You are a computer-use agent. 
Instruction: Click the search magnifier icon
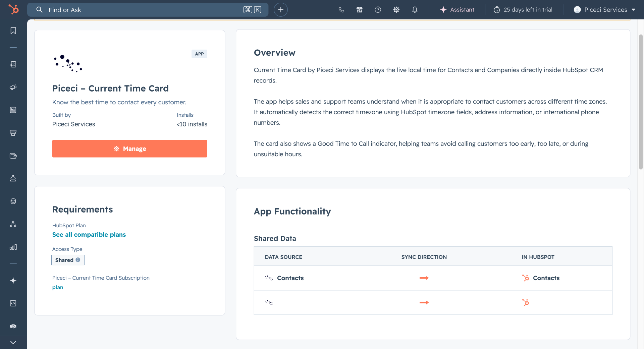point(39,10)
